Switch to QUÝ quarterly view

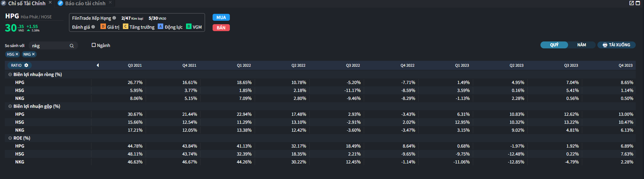[554, 45]
